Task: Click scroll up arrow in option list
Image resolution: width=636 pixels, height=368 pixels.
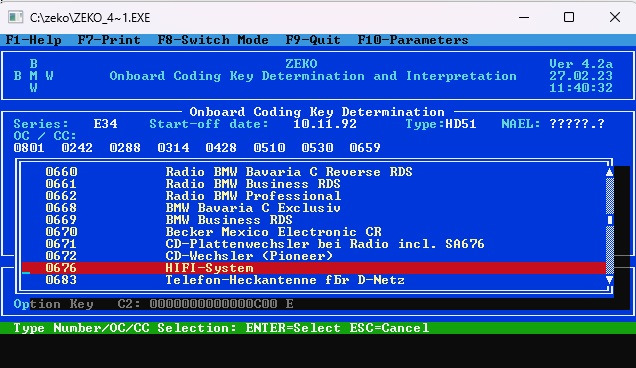Action: pos(609,172)
